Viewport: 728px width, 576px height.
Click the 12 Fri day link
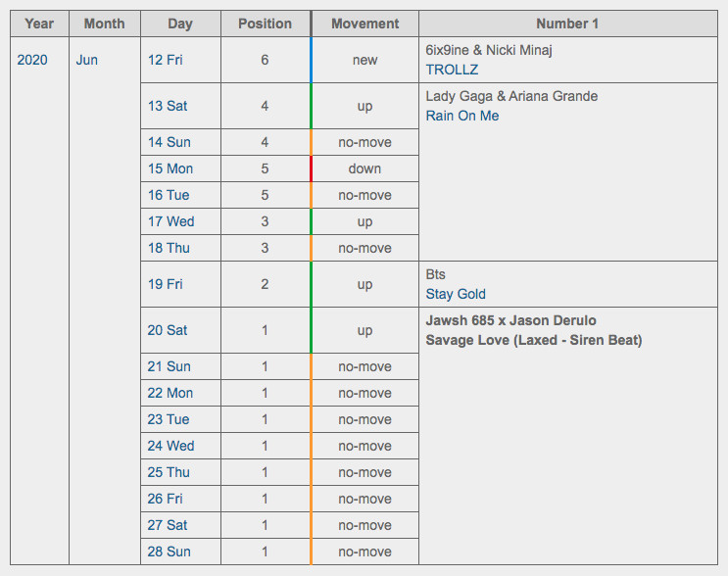pos(166,60)
